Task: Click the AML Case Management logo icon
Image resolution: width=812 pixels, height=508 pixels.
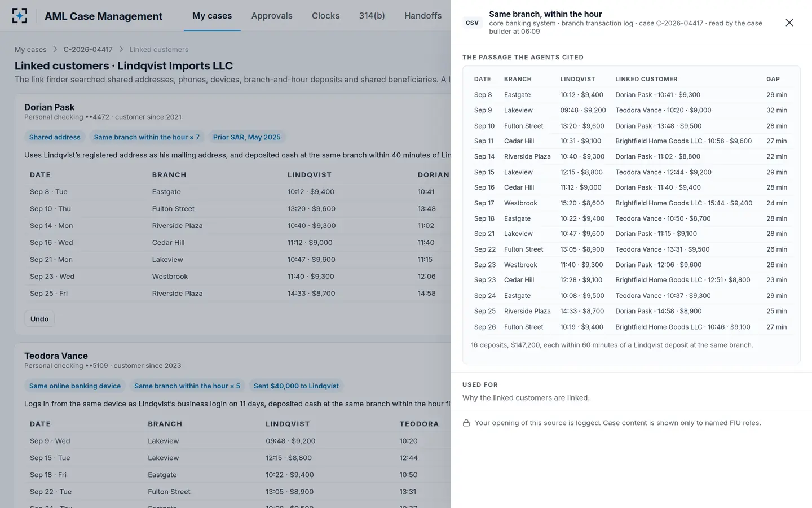Action: pos(20,16)
